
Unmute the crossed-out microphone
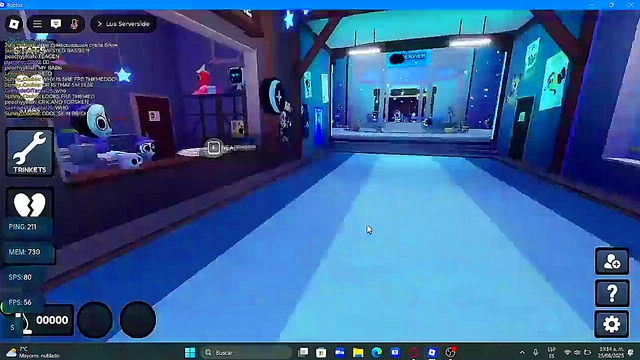(x=74, y=24)
